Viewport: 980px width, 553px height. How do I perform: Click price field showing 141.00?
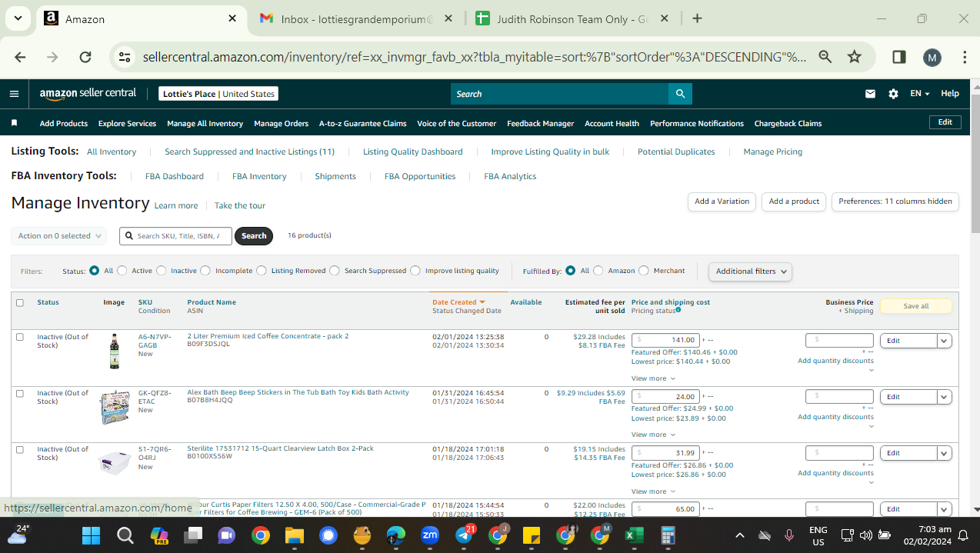665,340
